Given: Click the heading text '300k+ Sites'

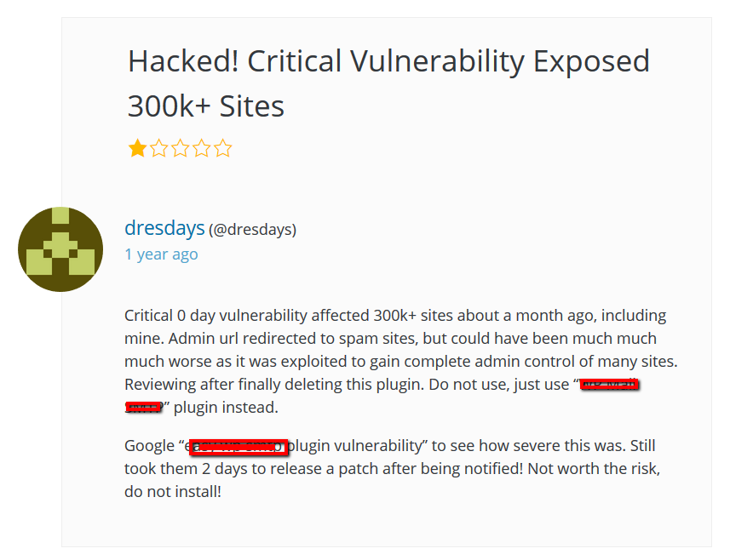Looking at the screenshot, I should [208, 106].
